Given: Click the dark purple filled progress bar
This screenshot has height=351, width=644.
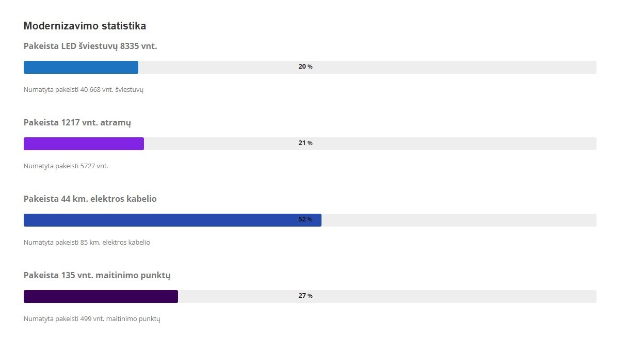Looking at the screenshot, I should 101,296.
